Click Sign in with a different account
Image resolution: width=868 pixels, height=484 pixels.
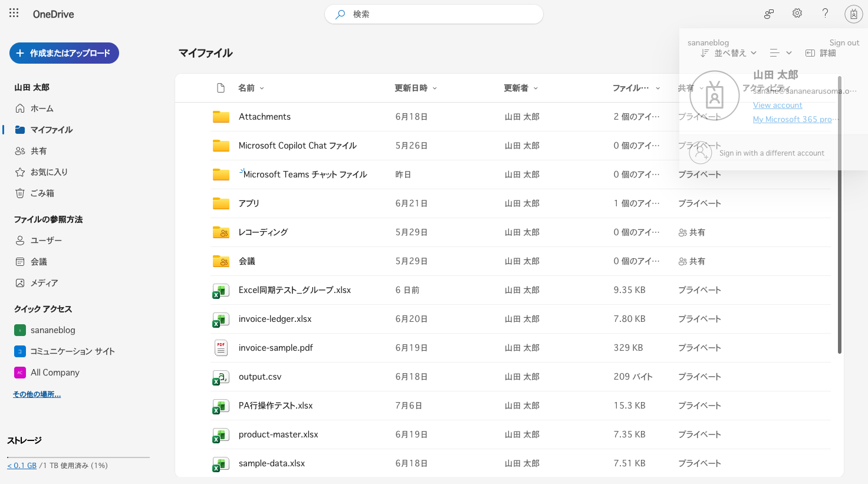[771, 153]
